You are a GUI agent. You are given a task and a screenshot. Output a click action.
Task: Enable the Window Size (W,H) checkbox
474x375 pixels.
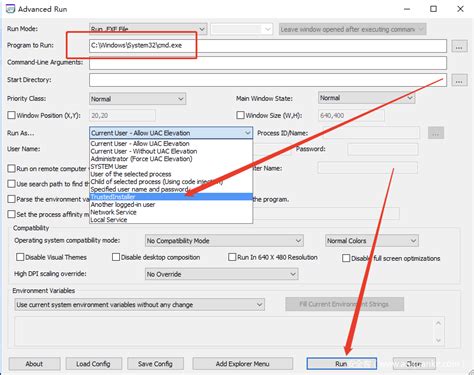tap(240, 115)
